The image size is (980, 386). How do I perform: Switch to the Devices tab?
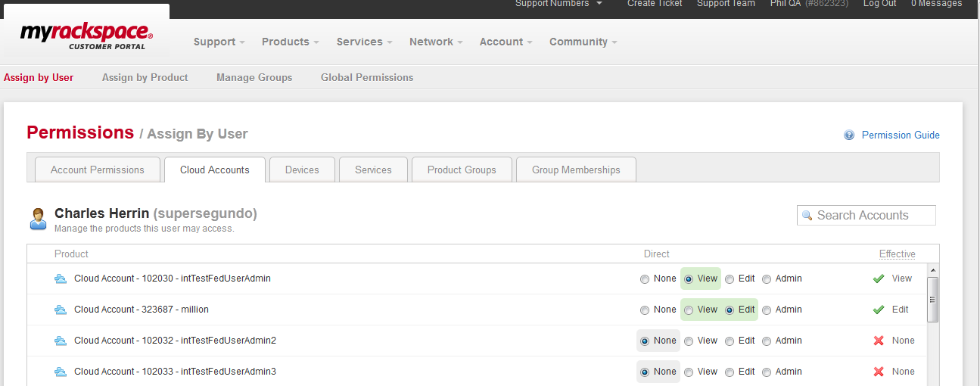(x=302, y=170)
